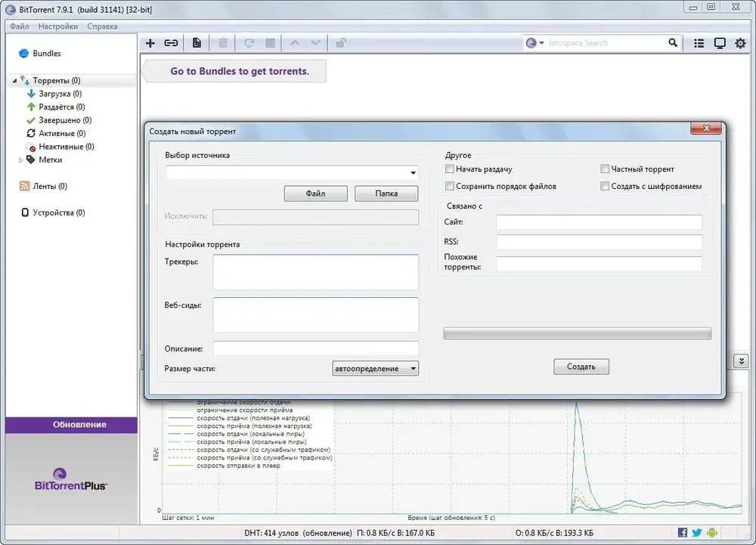The image size is (756, 545).
Task: Click the Трекеры text area
Action: coord(316,272)
